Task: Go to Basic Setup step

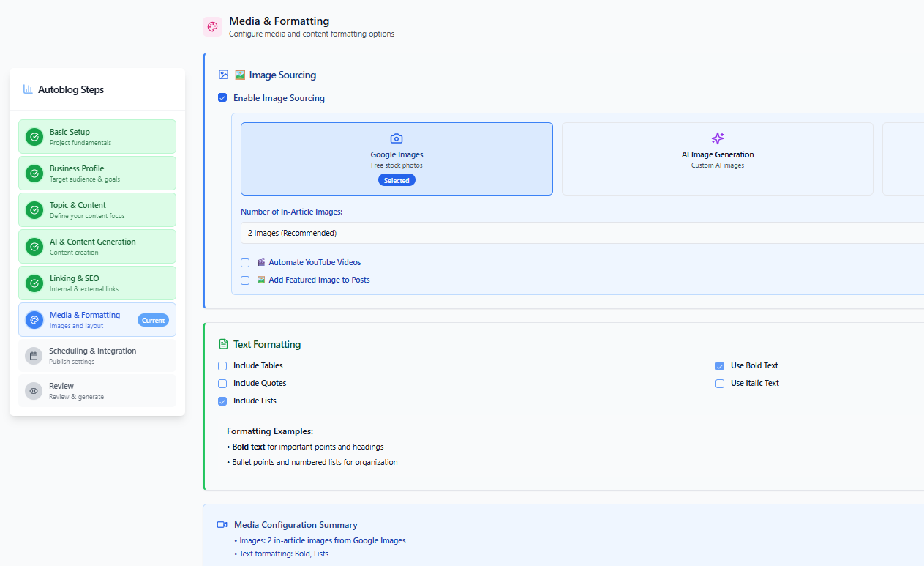Action: [97, 137]
